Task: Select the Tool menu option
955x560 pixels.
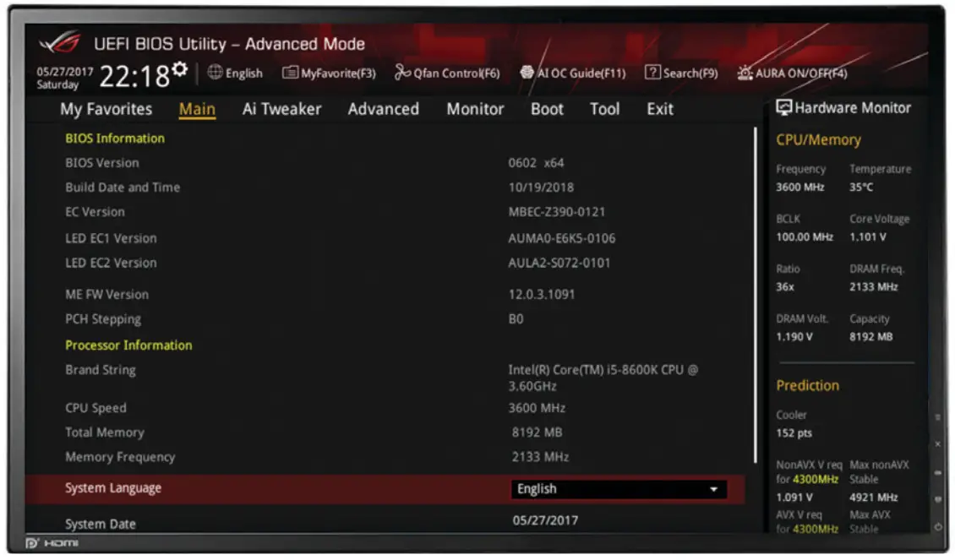Action: coord(604,109)
